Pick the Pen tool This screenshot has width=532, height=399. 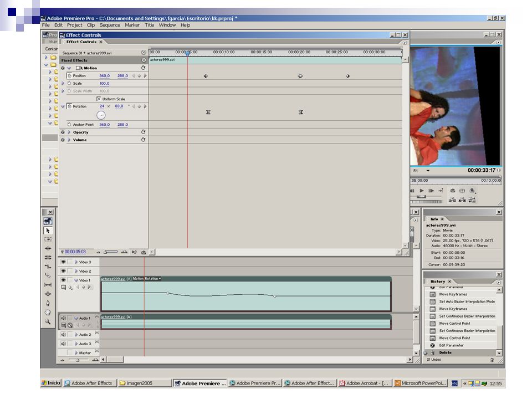pos(48,303)
